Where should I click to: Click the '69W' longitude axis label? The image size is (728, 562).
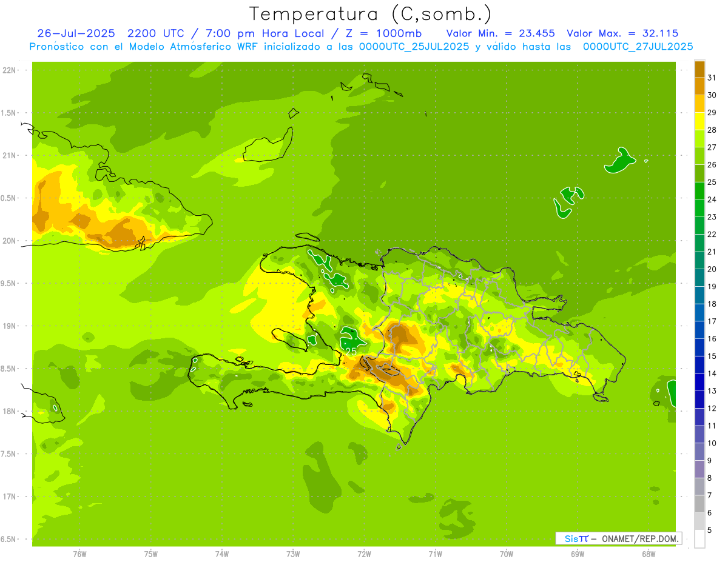[578, 554]
